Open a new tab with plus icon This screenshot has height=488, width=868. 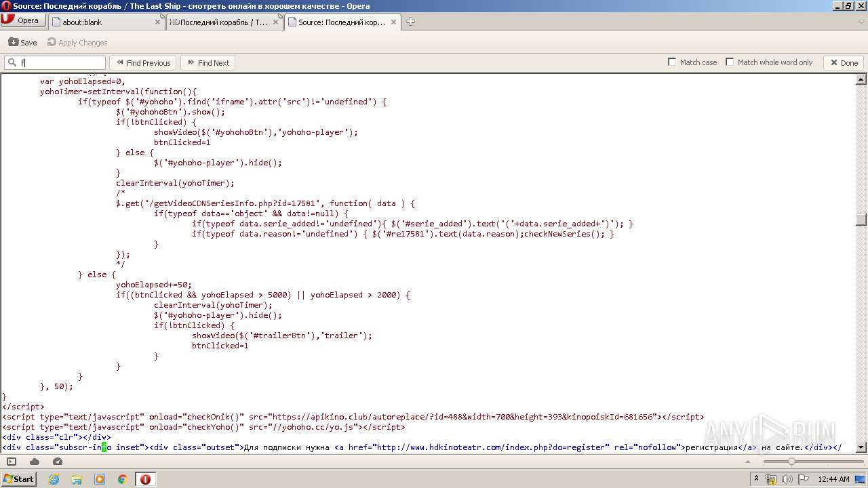tap(410, 22)
